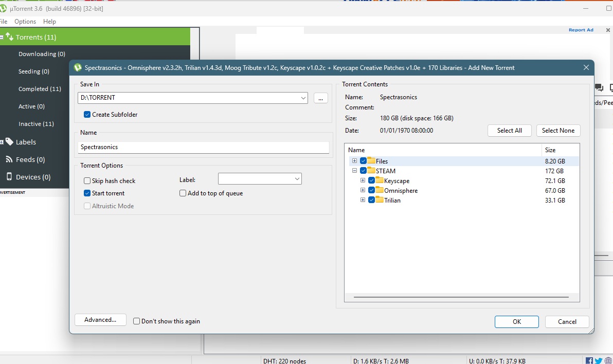Open the Help menu
613x364 pixels.
pos(49,22)
